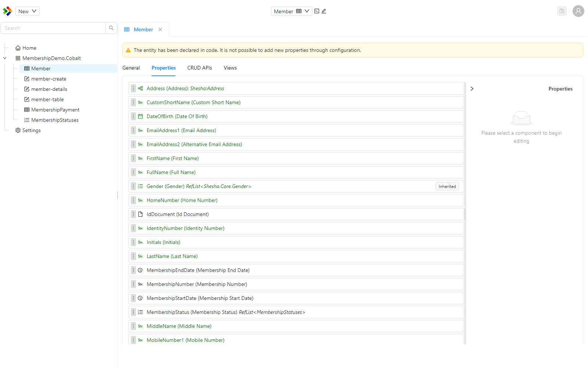This screenshot has width=588, height=368.
Task: Close the Member tab
Action: 160,29
